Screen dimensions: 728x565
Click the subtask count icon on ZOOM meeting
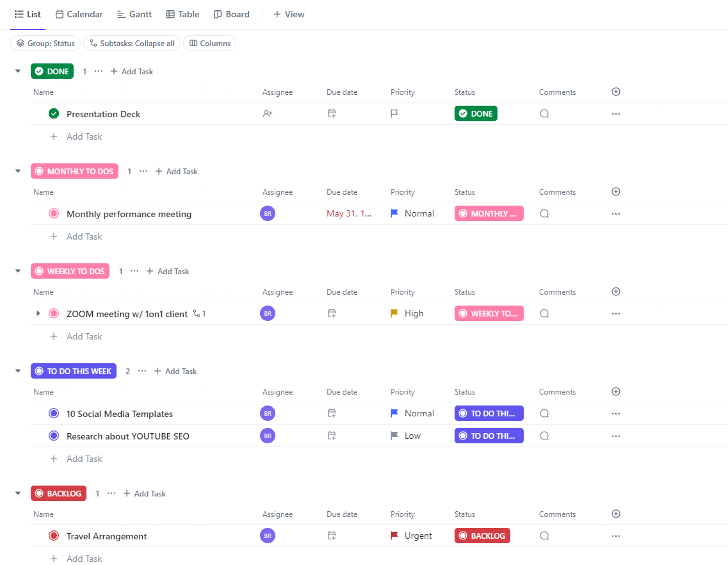pos(199,314)
